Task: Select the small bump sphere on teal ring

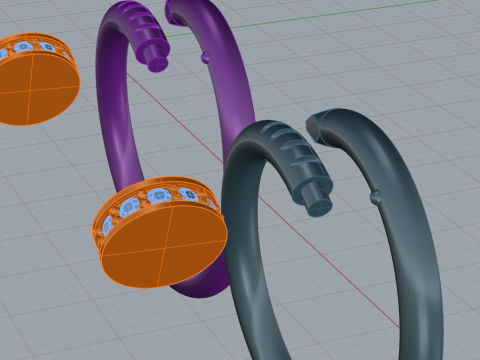Action: (x=376, y=197)
